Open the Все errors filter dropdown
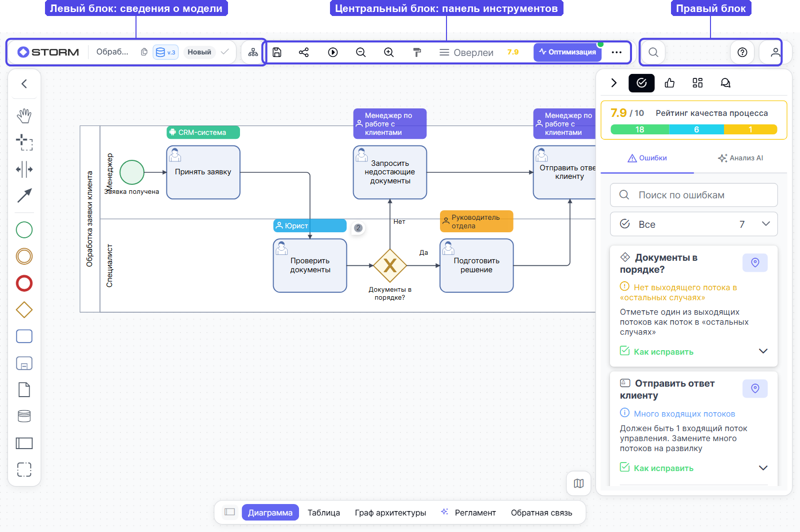This screenshot has width=800, height=532. tap(694, 224)
